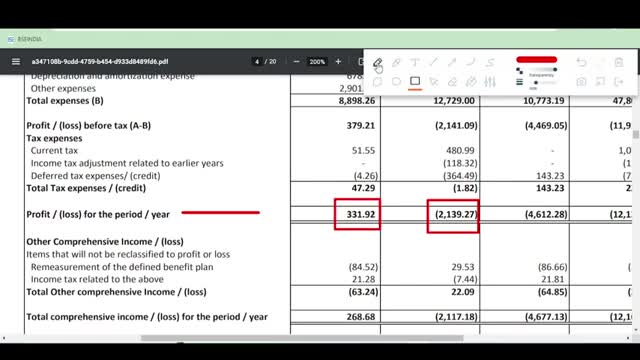The height and width of the screenshot is (360, 640).
Task: Click the annotation tool next to the eraser
Action: click(471, 82)
